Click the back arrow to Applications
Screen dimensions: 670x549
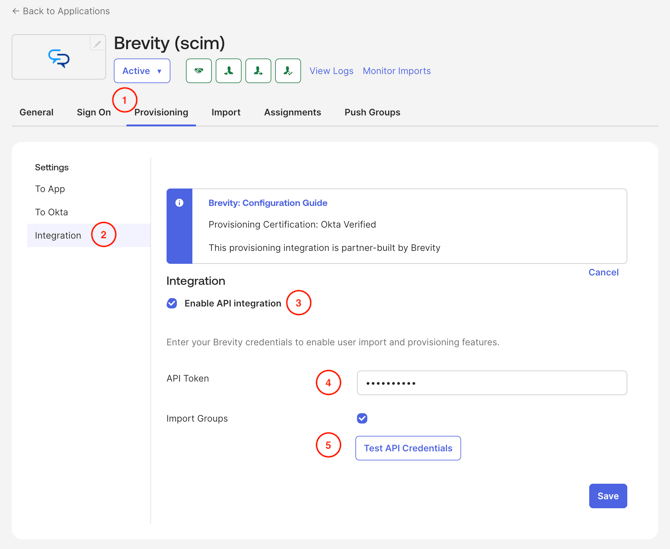tap(16, 11)
